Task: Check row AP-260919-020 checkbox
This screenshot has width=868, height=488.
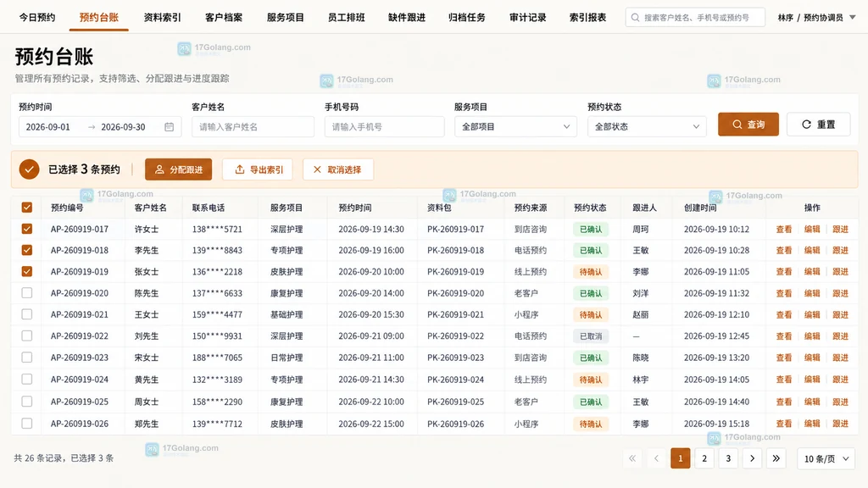Action: coord(26,292)
